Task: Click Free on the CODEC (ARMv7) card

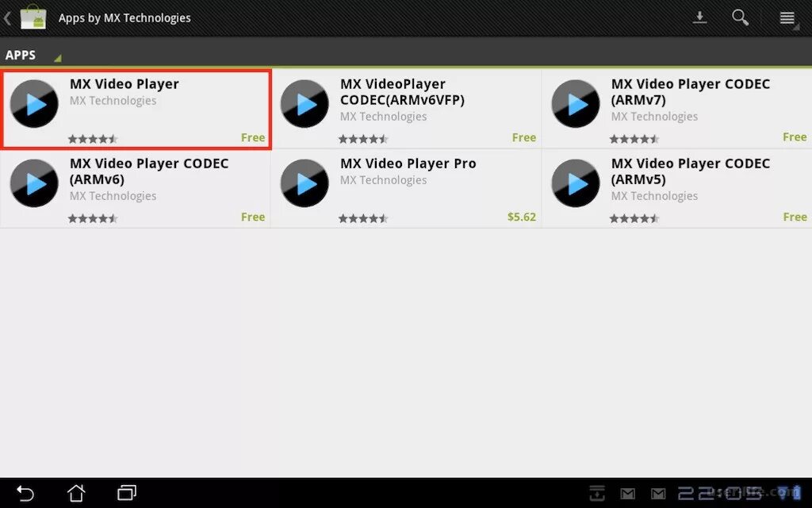Action: click(x=795, y=137)
